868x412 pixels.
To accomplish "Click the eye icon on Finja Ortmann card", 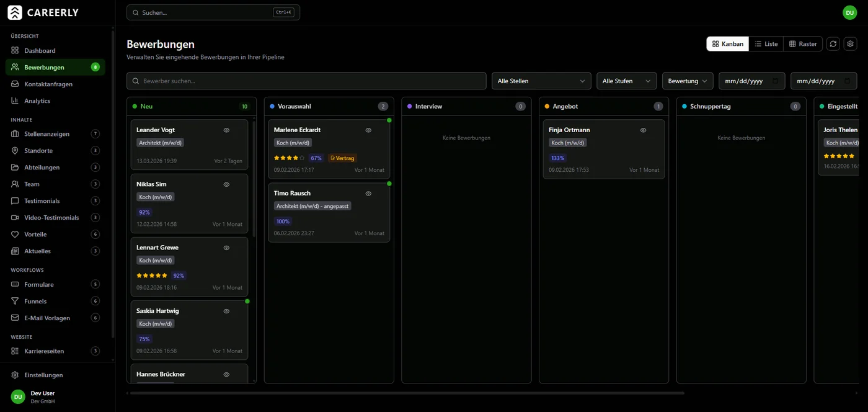I will (x=643, y=130).
